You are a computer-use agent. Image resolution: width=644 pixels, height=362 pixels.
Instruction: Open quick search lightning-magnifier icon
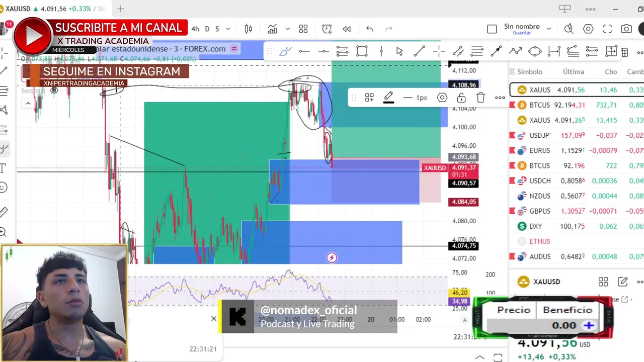569,29
